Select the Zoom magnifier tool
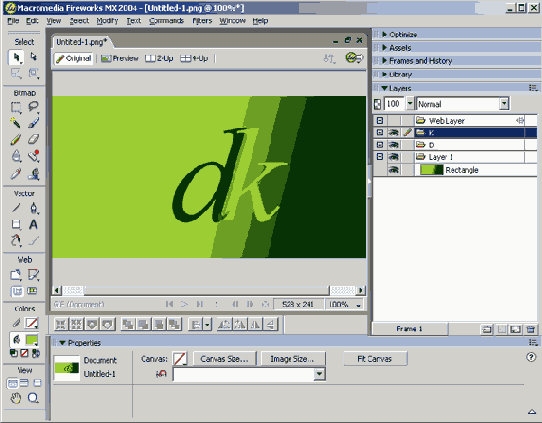Viewport: 542px width, 423px height. (33, 398)
